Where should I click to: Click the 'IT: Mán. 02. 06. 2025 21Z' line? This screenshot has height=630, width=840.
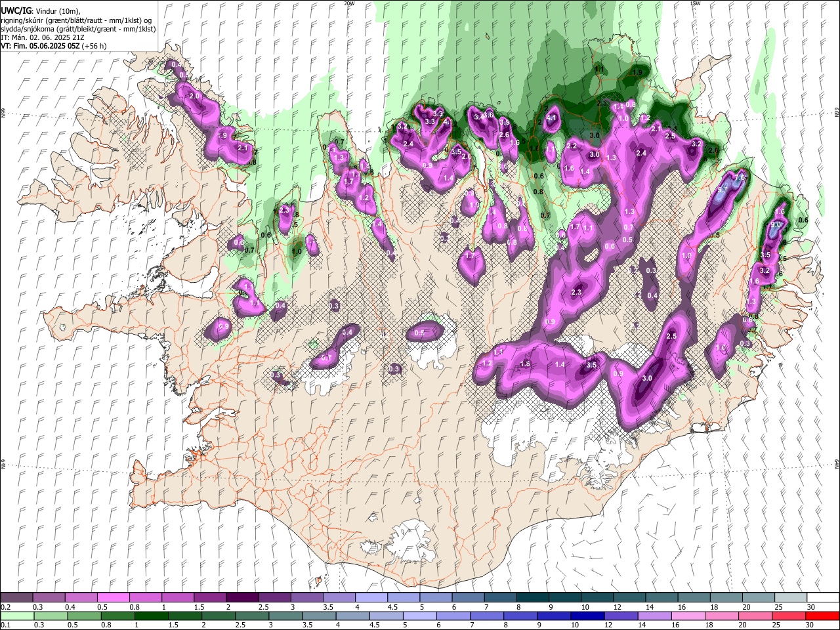(41, 37)
